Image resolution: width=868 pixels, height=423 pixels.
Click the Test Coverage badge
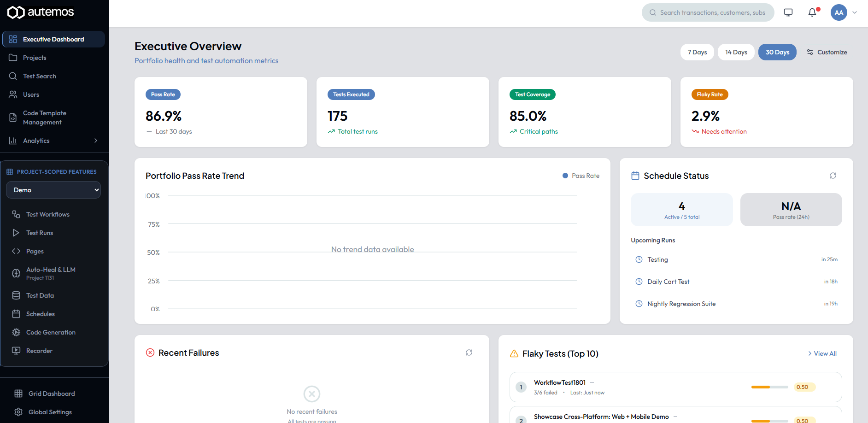coord(533,94)
